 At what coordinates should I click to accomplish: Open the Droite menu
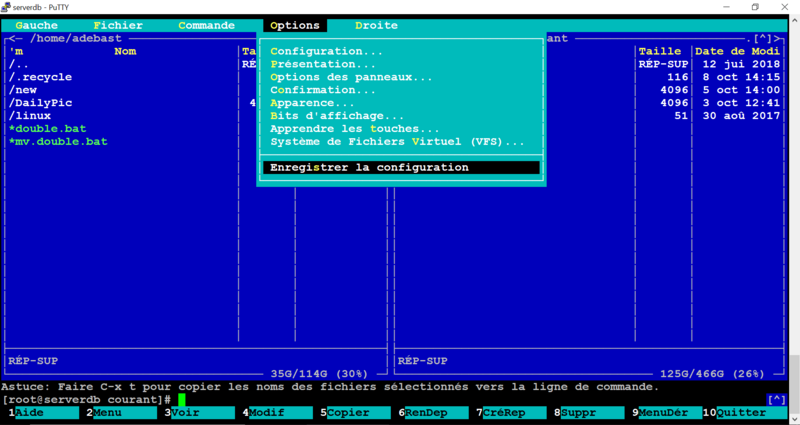point(377,26)
